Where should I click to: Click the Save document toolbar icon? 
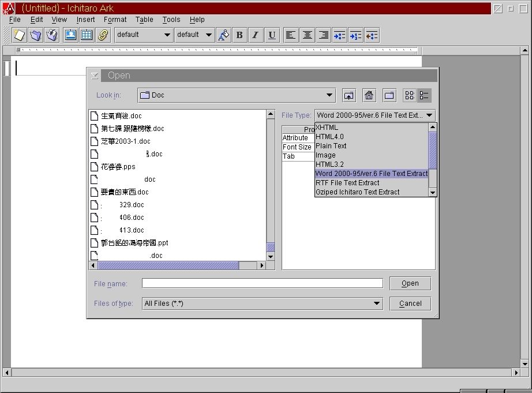point(52,35)
